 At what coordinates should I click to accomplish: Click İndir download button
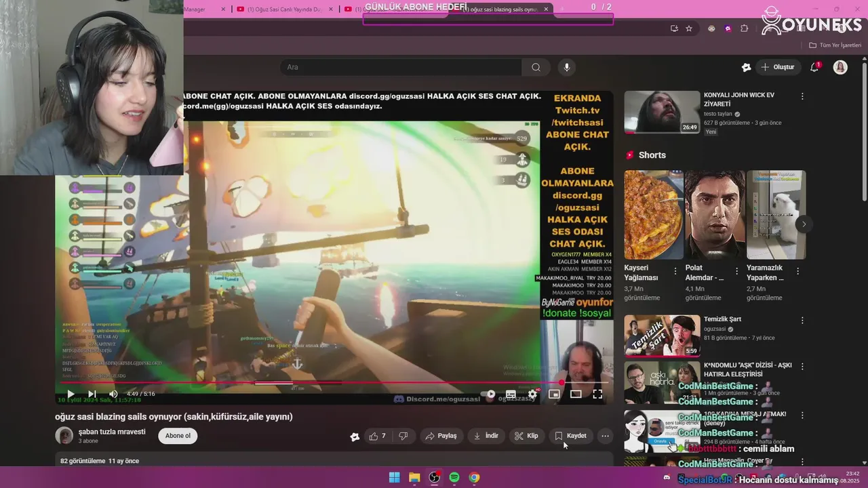pyautogui.click(x=486, y=436)
